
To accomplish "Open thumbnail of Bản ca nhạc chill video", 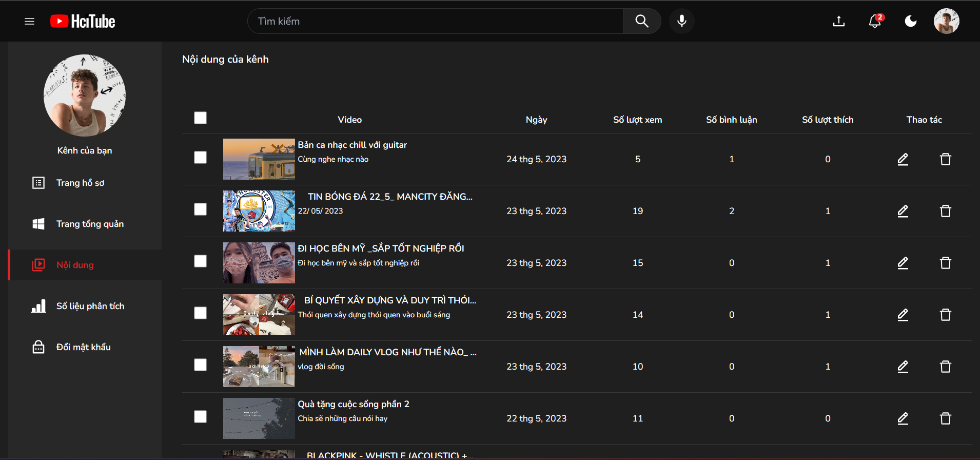I will (259, 159).
